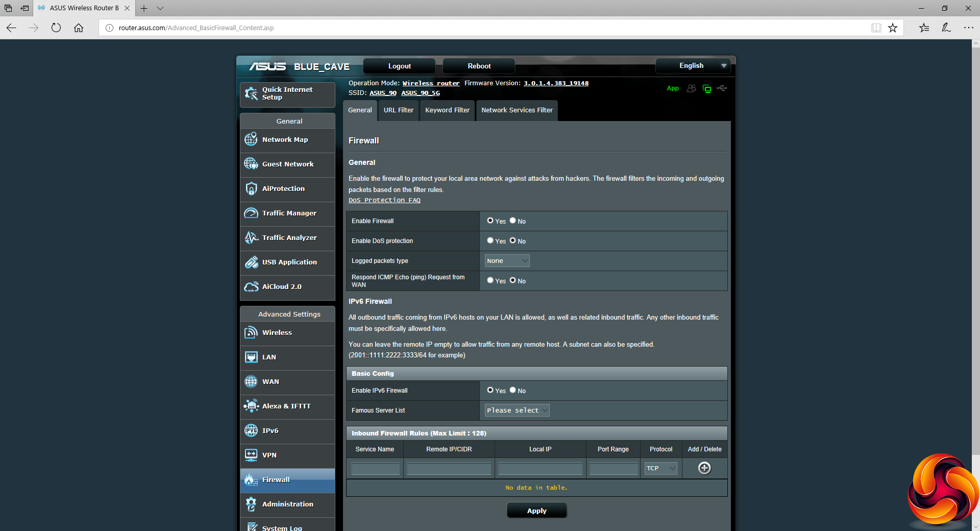Switch to the URL Filter tab
The height and width of the screenshot is (531, 980).
(x=399, y=110)
